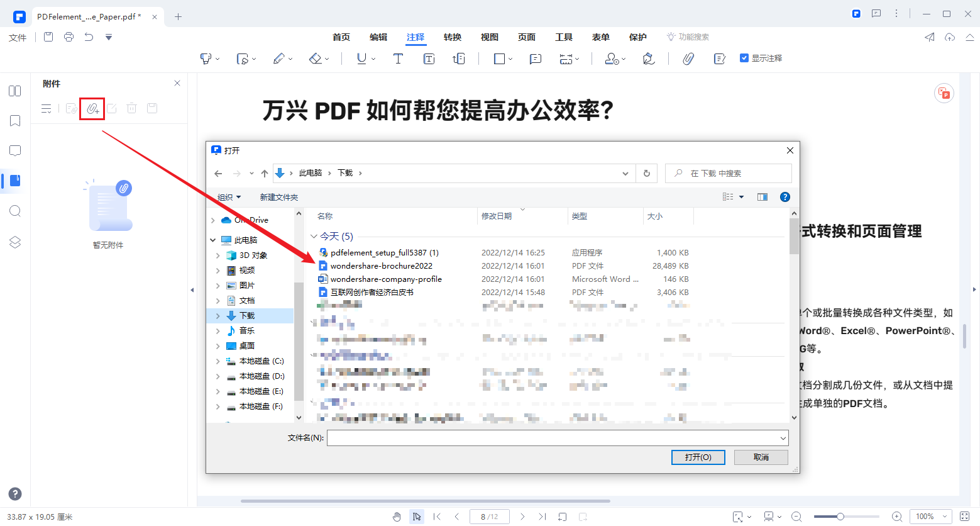Open the address bar path dropdown
This screenshot has width=980, height=526.
[x=625, y=173]
